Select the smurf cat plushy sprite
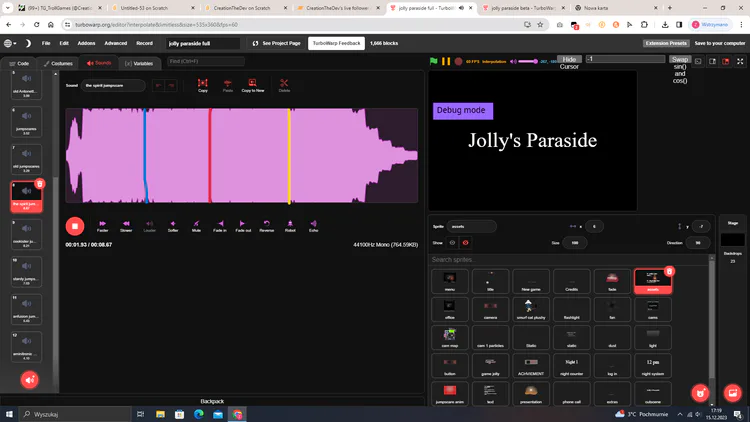The width and height of the screenshot is (750, 422). pyautogui.click(x=531, y=309)
